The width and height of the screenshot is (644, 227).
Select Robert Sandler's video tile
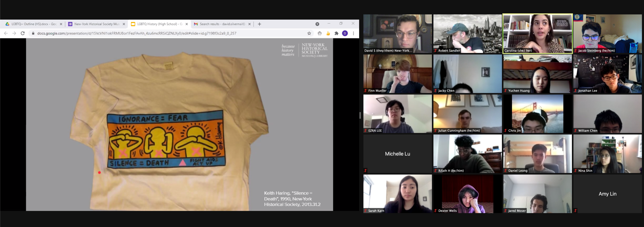click(467, 34)
